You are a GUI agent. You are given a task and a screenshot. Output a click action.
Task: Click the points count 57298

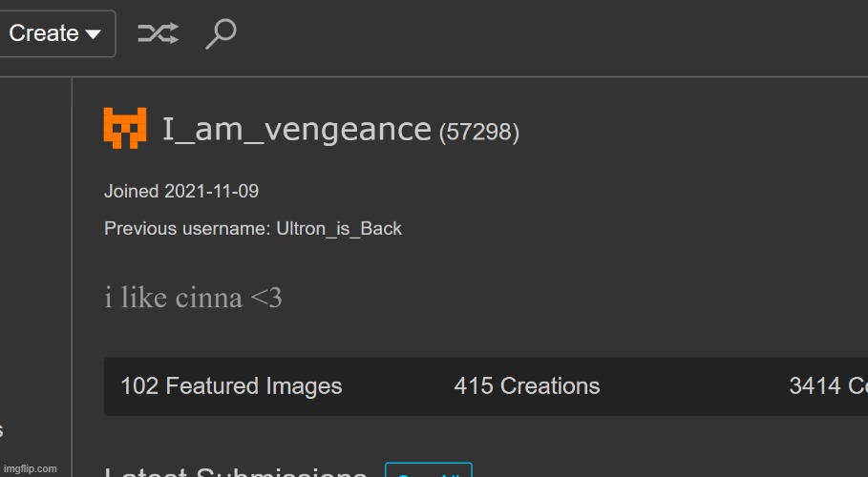[x=479, y=132]
